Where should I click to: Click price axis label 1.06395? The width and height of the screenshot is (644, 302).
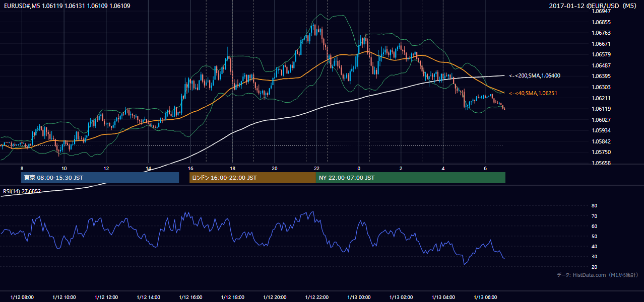coord(601,76)
